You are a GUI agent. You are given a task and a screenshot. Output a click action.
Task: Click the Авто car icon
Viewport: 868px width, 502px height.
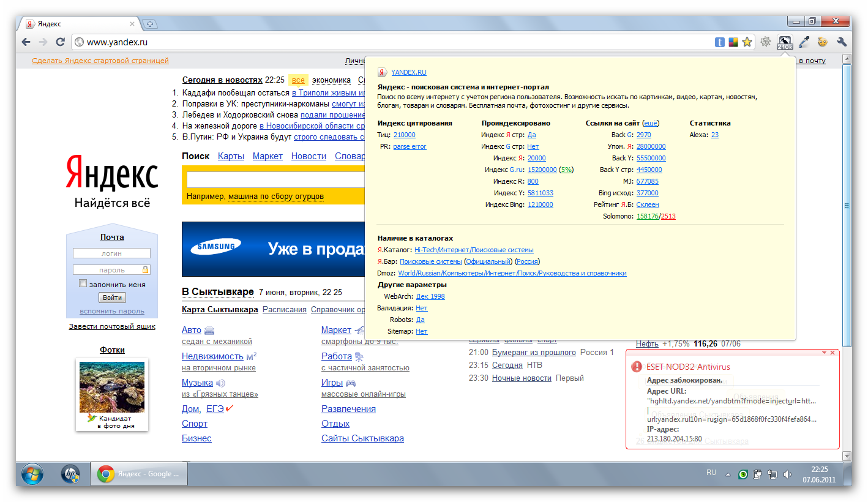pyautogui.click(x=209, y=330)
